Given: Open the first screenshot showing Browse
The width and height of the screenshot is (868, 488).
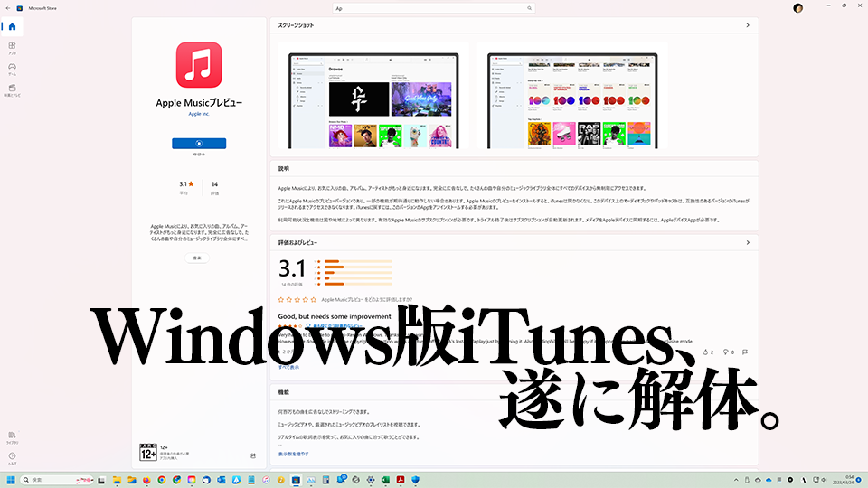Looking at the screenshot, I should pos(373,100).
